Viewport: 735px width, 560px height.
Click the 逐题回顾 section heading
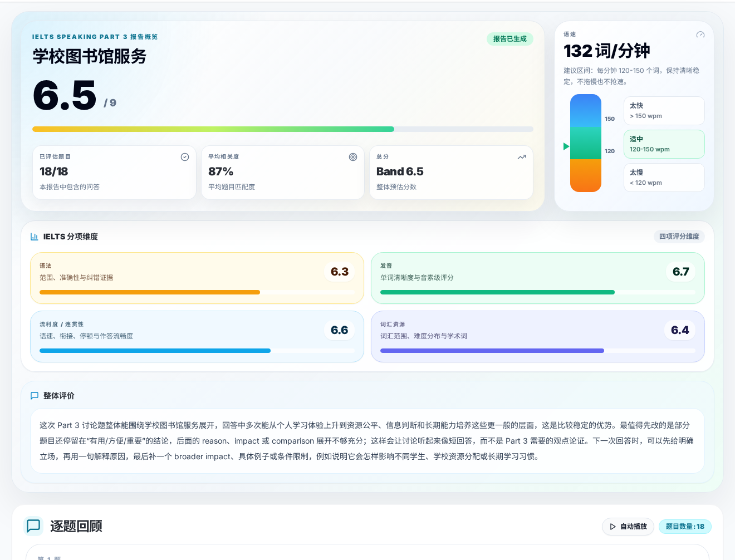click(76, 526)
